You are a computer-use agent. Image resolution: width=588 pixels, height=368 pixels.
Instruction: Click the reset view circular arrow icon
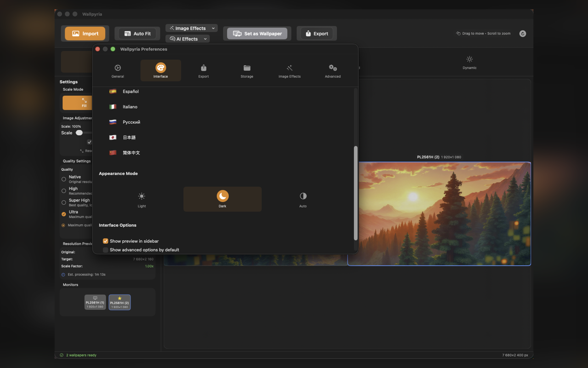tap(523, 34)
